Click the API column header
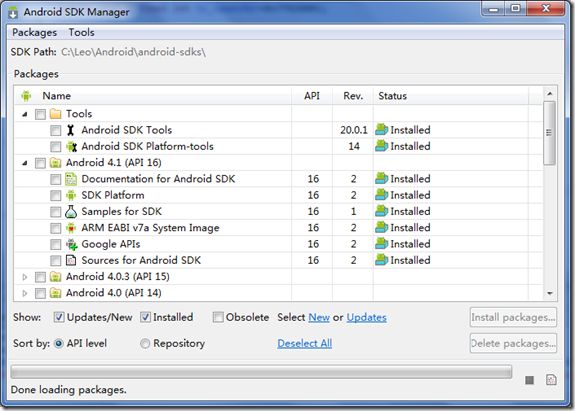575x411 pixels. 312,96
